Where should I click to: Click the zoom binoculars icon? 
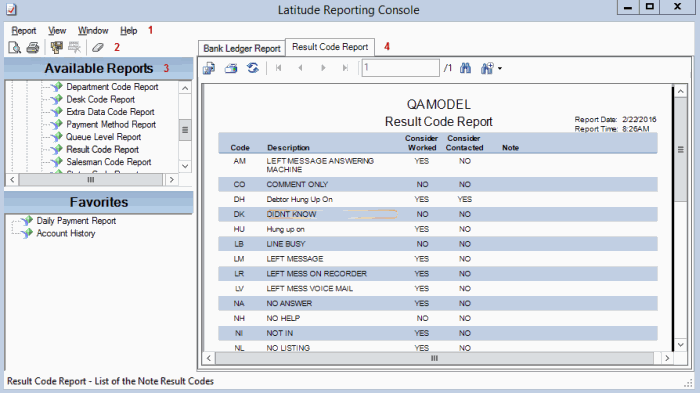click(487, 68)
